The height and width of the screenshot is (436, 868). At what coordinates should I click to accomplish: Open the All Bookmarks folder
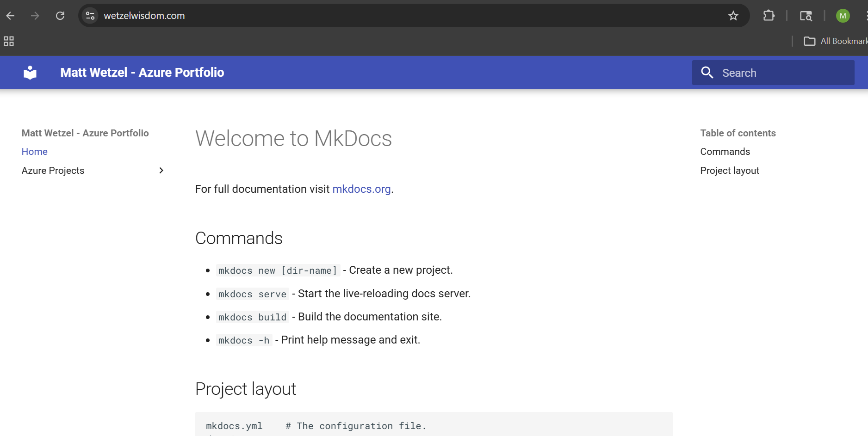pos(835,41)
